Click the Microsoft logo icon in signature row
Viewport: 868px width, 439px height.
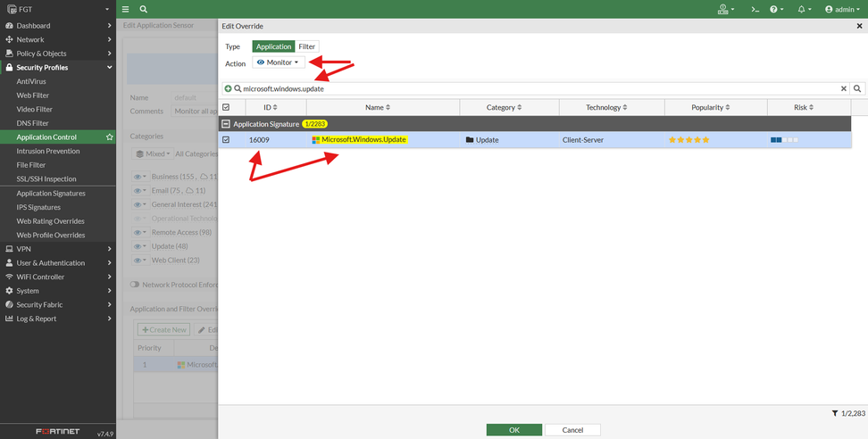[315, 140]
